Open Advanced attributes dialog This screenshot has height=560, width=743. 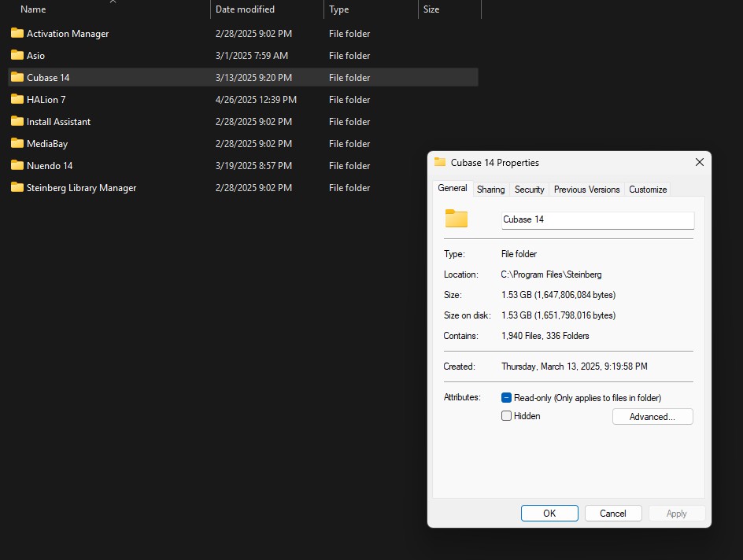click(652, 417)
